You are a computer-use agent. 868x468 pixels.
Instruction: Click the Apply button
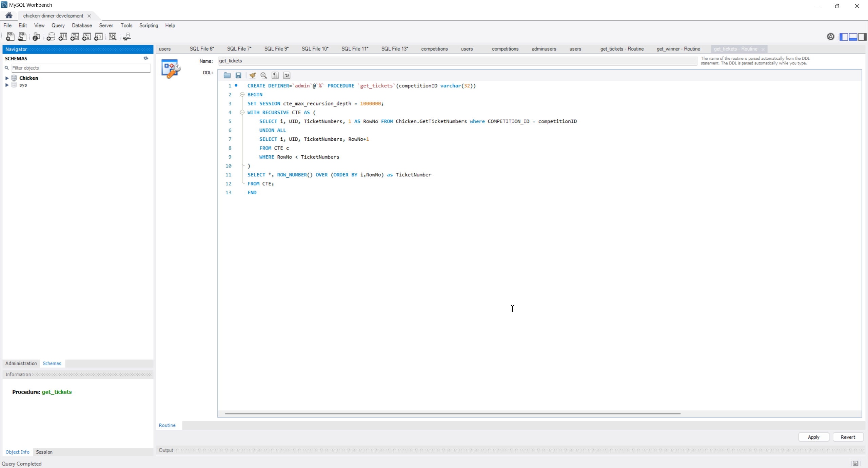click(813, 437)
